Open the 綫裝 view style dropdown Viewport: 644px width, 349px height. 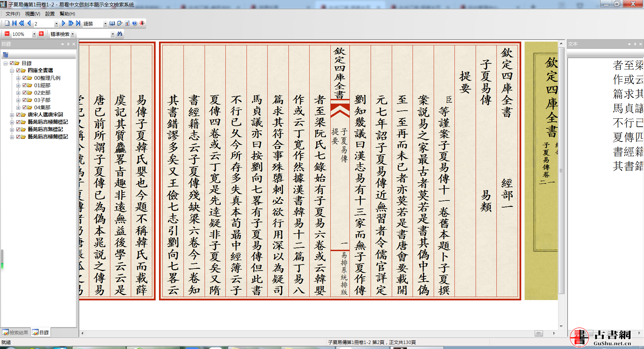pyautogui.click(x=105, y=23)
